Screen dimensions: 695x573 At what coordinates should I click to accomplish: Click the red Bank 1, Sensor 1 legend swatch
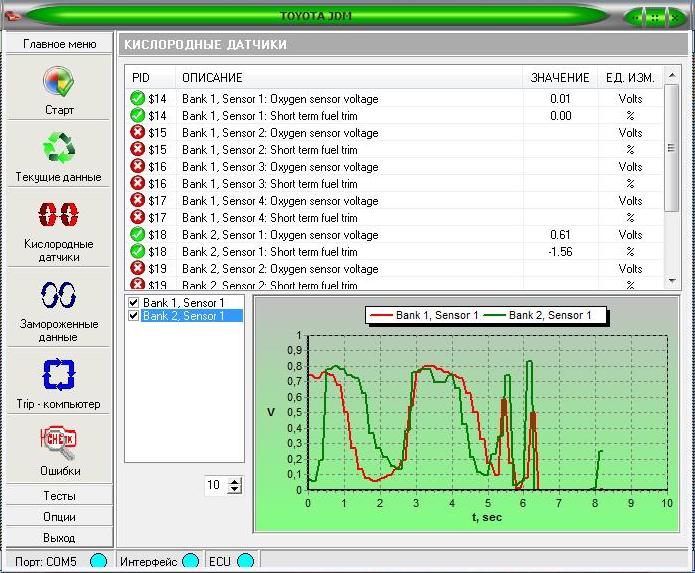click(381, 316)
